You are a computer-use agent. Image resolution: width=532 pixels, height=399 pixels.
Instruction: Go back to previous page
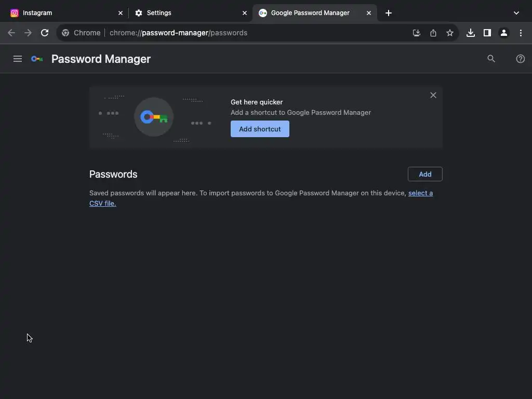(11, 33)
